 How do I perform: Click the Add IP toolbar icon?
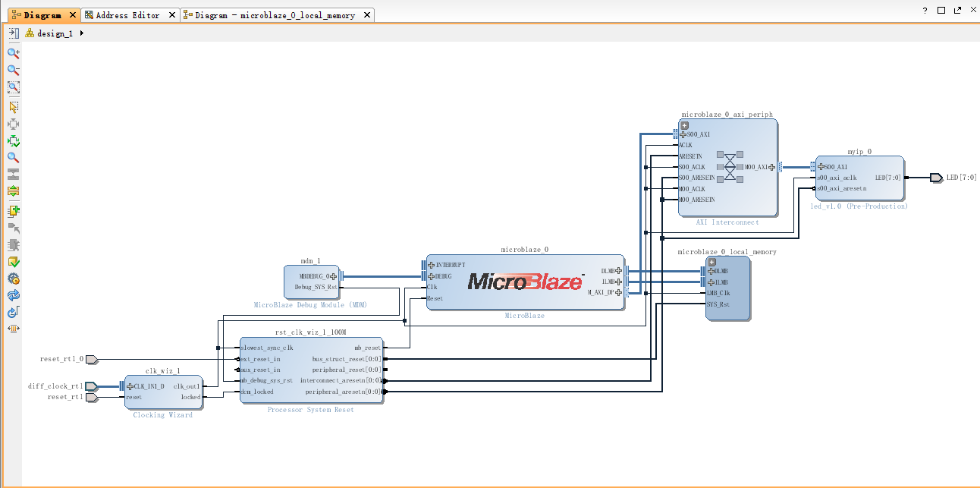pyautogui.click(x=13, y=211)
